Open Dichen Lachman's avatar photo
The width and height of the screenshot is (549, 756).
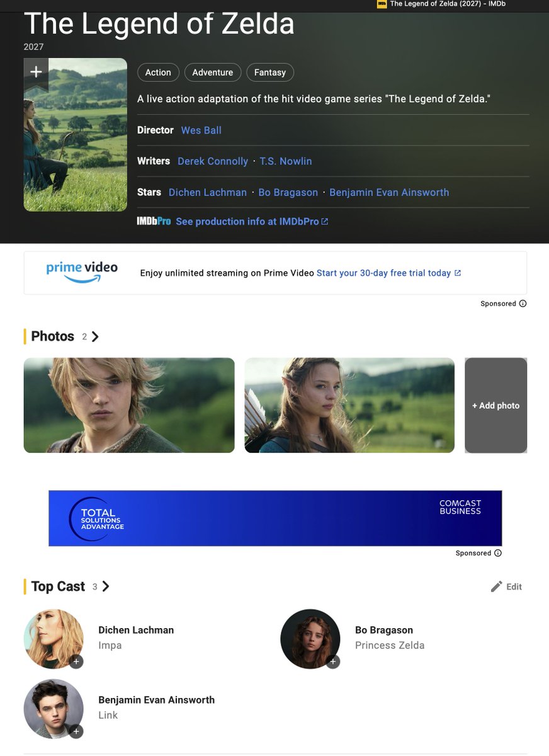54,639
